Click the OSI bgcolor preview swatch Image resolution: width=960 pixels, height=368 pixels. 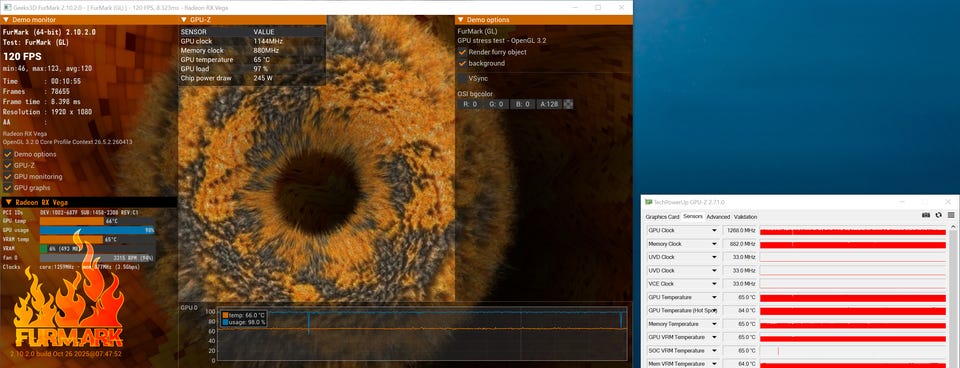[569, 105]
